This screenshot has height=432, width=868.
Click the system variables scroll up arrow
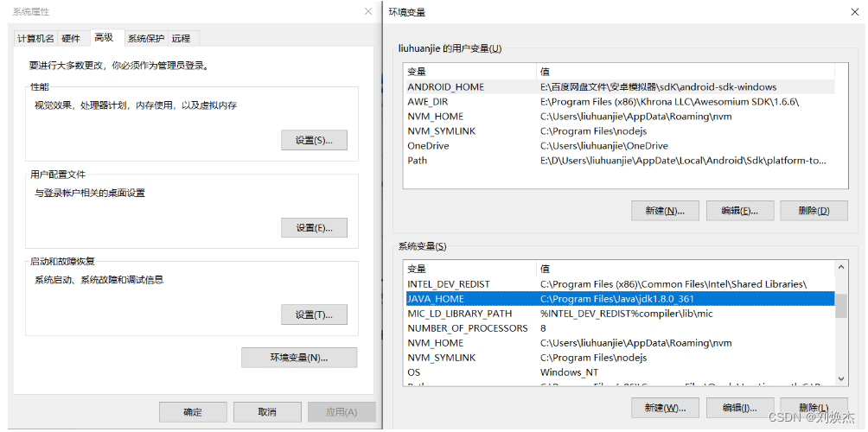(x=841, y=268)
